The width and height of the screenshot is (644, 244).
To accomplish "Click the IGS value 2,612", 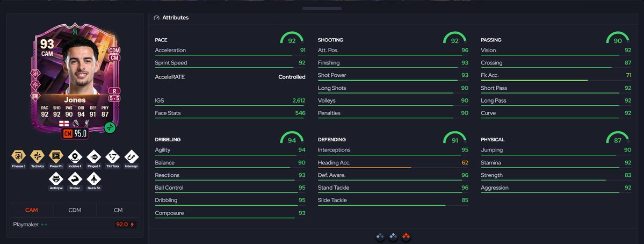I will tap(299, 101).
